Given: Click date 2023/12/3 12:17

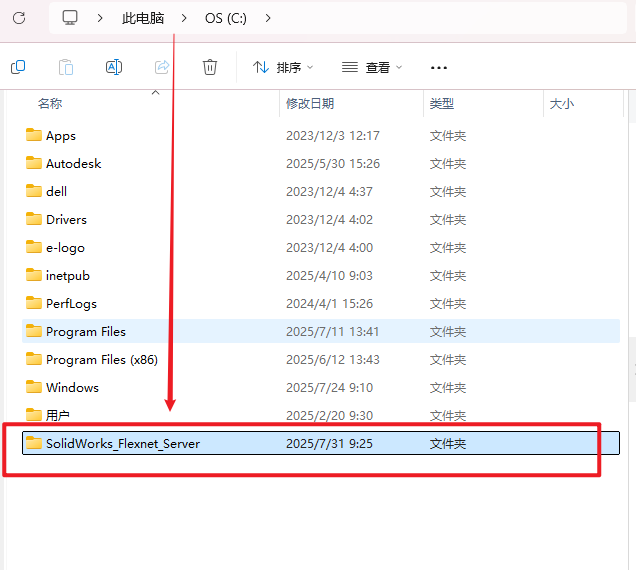Looking at the screenshot, I should 333,136.
